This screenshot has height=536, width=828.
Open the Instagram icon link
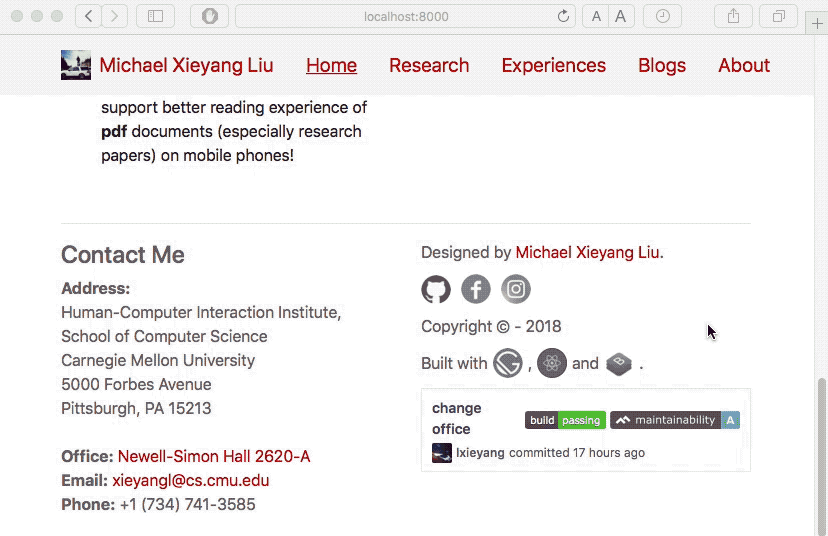click(x=516, y=289)
